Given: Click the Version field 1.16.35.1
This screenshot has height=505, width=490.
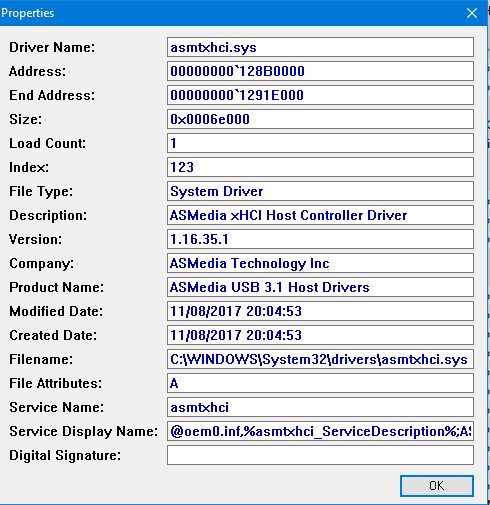Looking at the screenshot, I should click(x=320, y=239).
